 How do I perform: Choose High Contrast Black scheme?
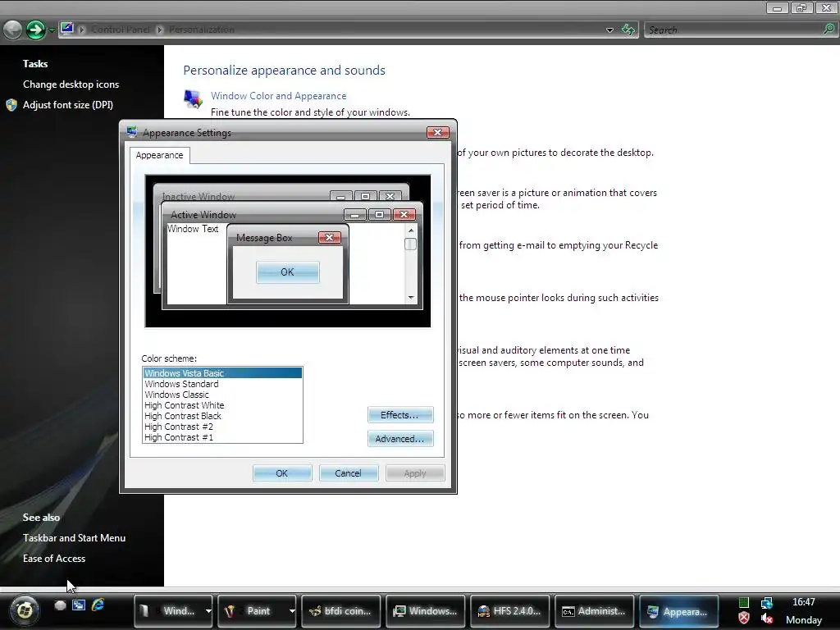(222, 416)
